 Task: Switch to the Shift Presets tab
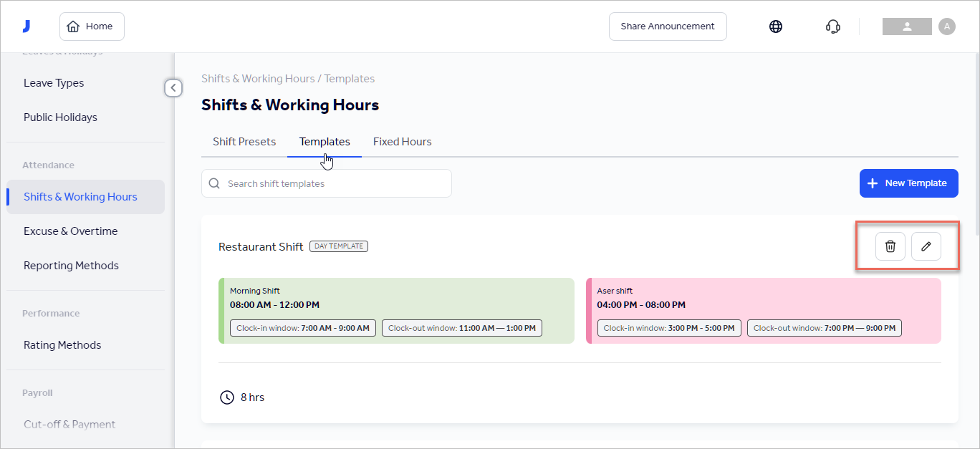[244, 141]
